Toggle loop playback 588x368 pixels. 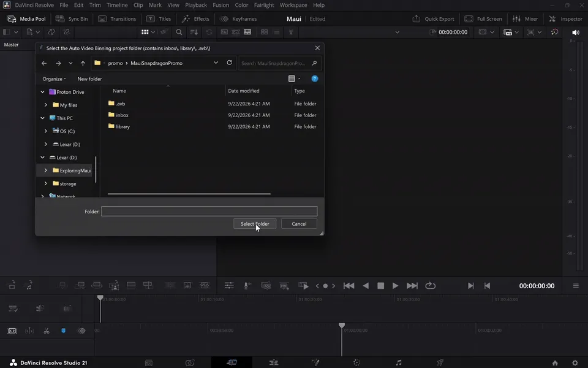click(x=430, y=286)
